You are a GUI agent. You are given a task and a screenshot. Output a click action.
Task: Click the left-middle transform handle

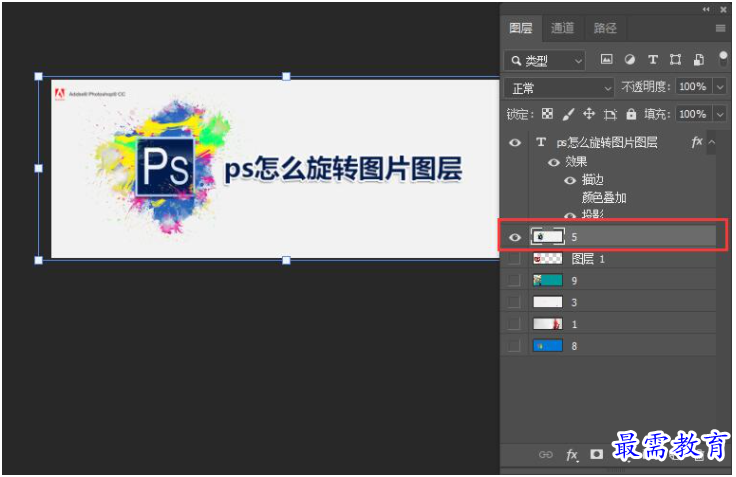click(x=38, y=168)
